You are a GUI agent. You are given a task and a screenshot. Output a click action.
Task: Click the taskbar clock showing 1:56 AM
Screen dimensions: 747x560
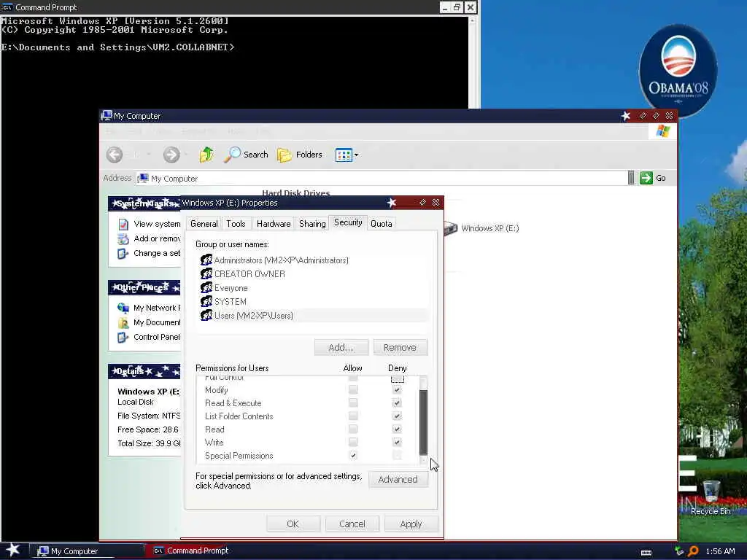click(720, 551)
